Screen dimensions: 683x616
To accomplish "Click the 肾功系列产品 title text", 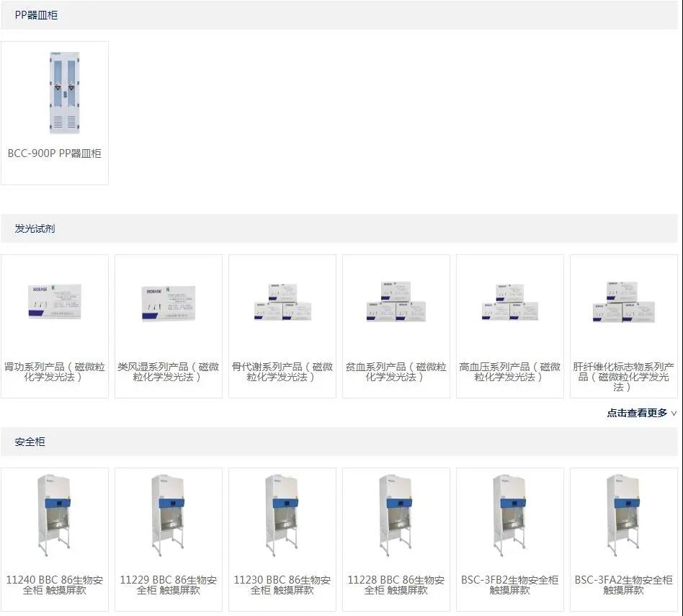I will 55,372.
